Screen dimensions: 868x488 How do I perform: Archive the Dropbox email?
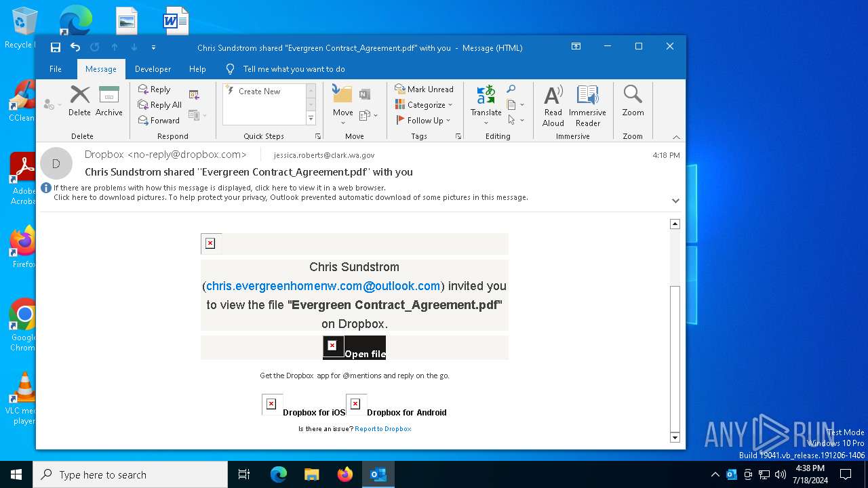108,101
